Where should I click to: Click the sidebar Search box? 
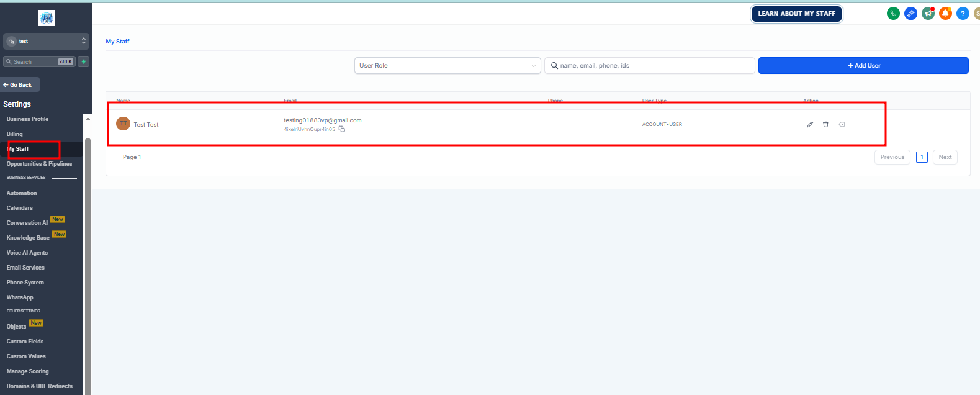click(39, 61)
